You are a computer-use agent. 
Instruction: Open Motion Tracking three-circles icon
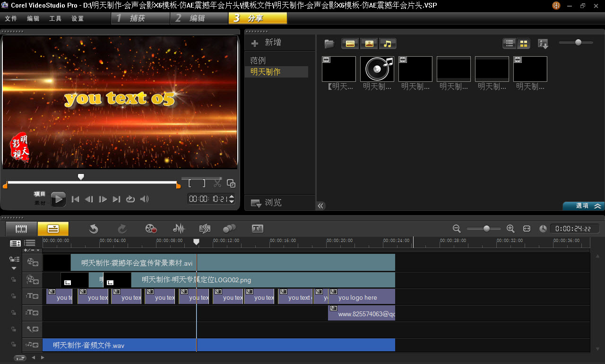(229, 229)
